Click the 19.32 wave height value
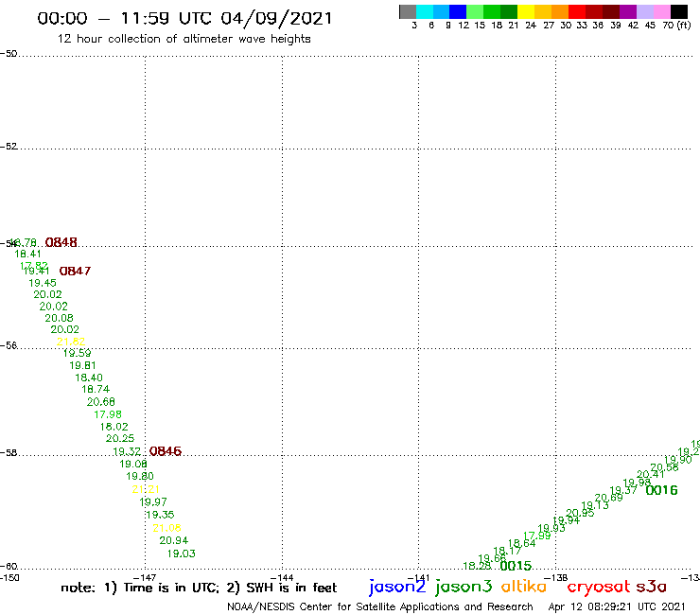This screenshot has height=615, width=700. click(127, 451)
